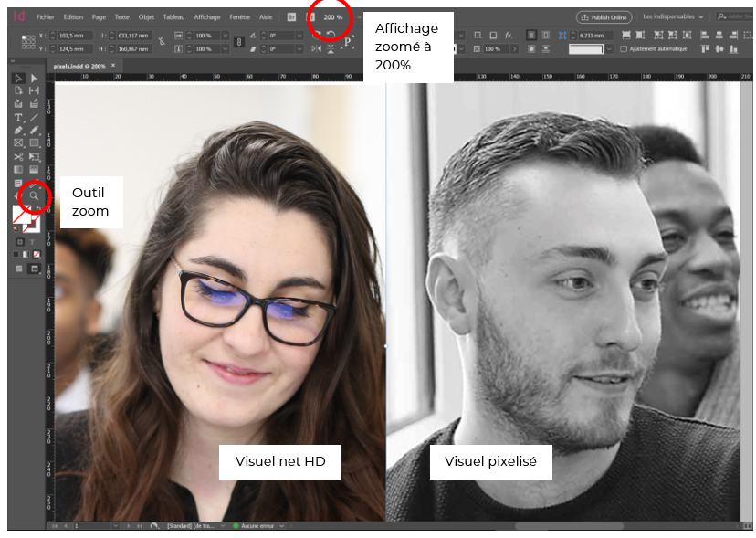
Task: Select the Scissors tool
Action: [x=18, y=157]
